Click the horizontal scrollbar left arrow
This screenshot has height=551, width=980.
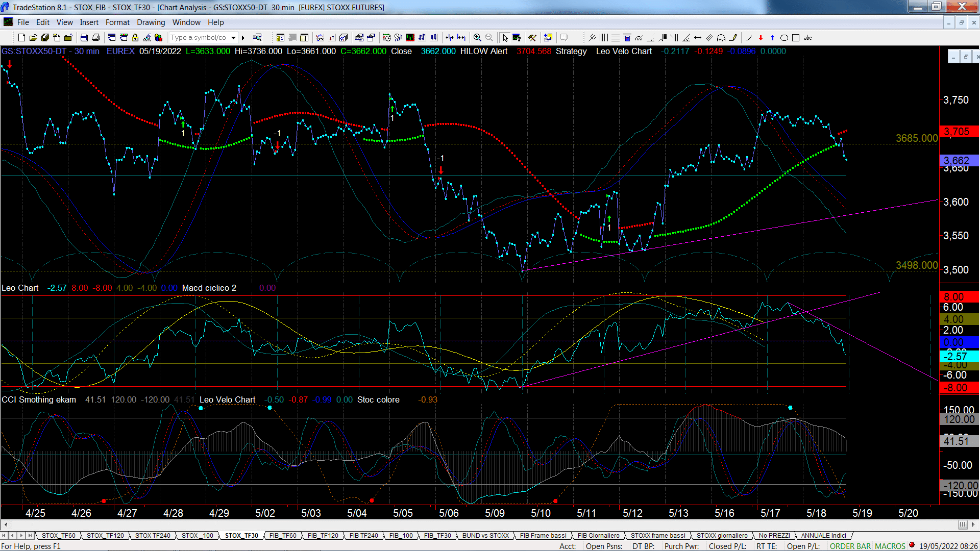pos(6,524)
